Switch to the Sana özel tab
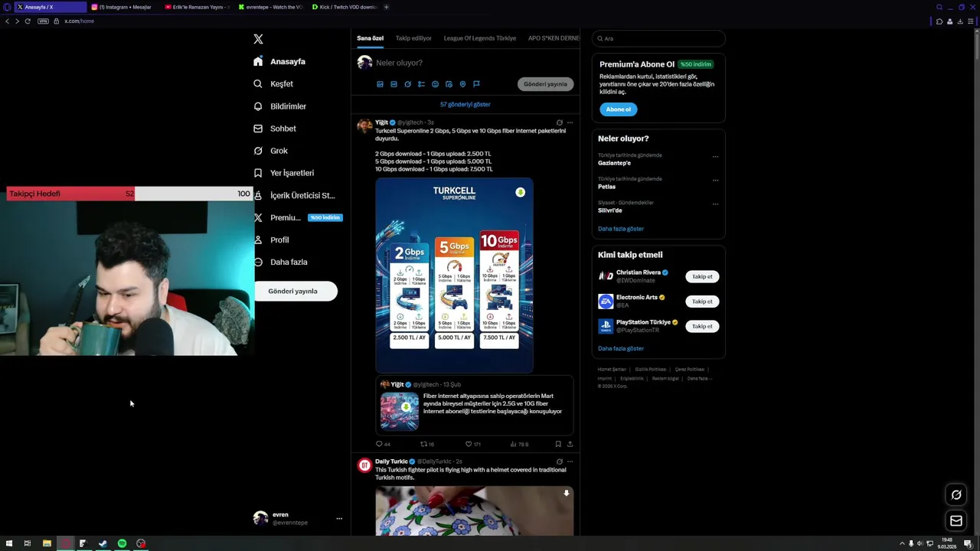This screenshot has height=551, width=980. click(370, 38)
